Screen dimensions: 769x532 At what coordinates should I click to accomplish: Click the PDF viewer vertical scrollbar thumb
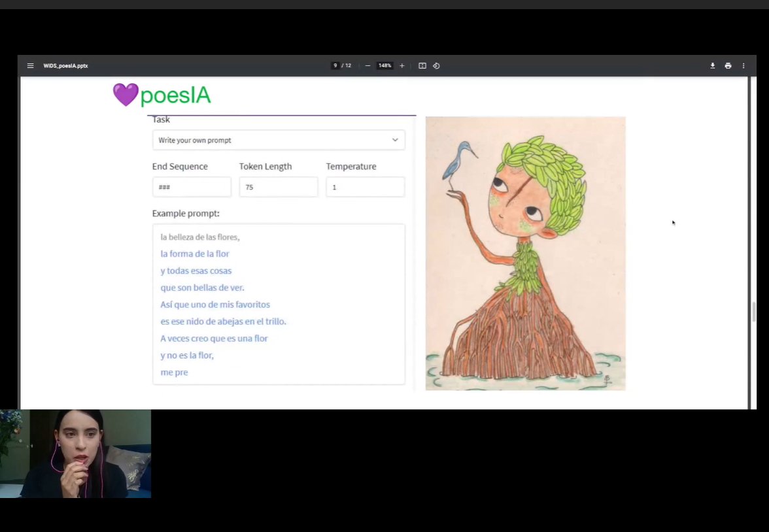pyautogui.click(x=754, y=312)
